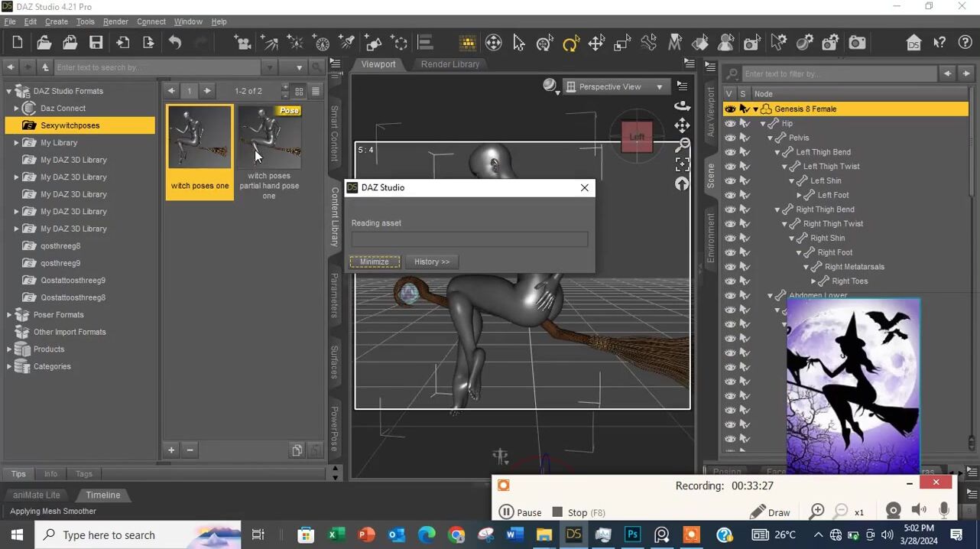Expand the Daz Connect folder
Image resolution: width=980 pixels, height=549 pixels.
pyautogui.click(x=16, y=109)
